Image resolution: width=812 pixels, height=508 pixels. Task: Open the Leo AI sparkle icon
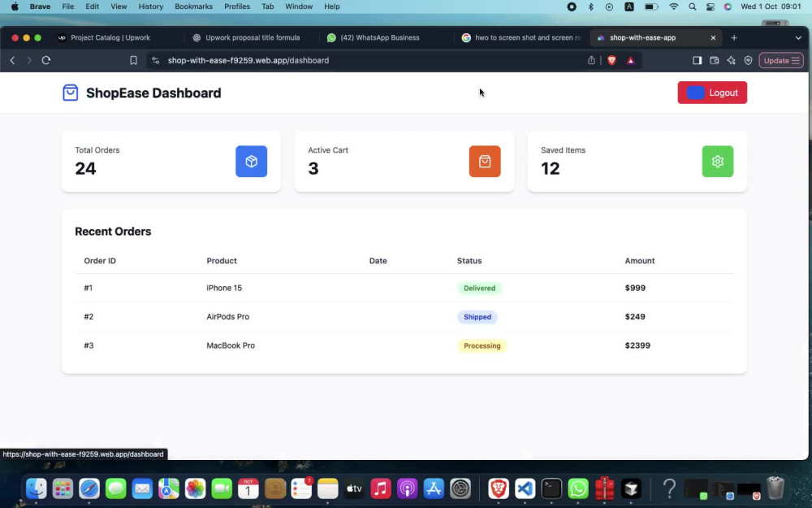click(x=732, y=60)
